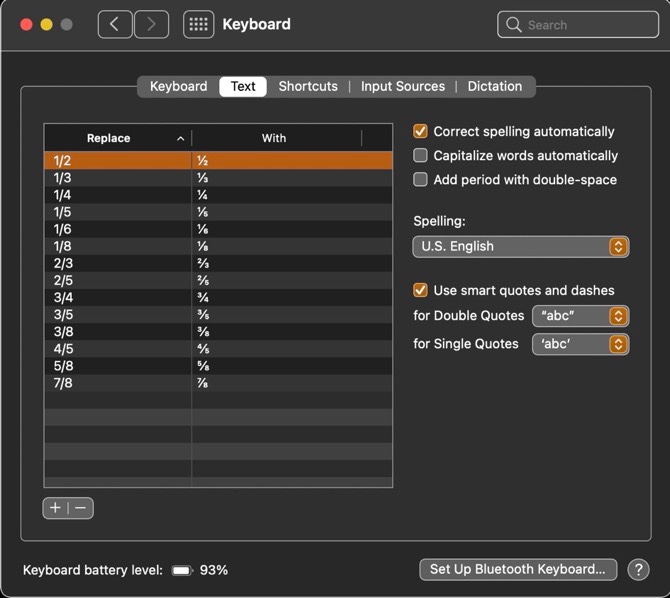
Task: Sort by the Replace column header
Action: (118, 138)
